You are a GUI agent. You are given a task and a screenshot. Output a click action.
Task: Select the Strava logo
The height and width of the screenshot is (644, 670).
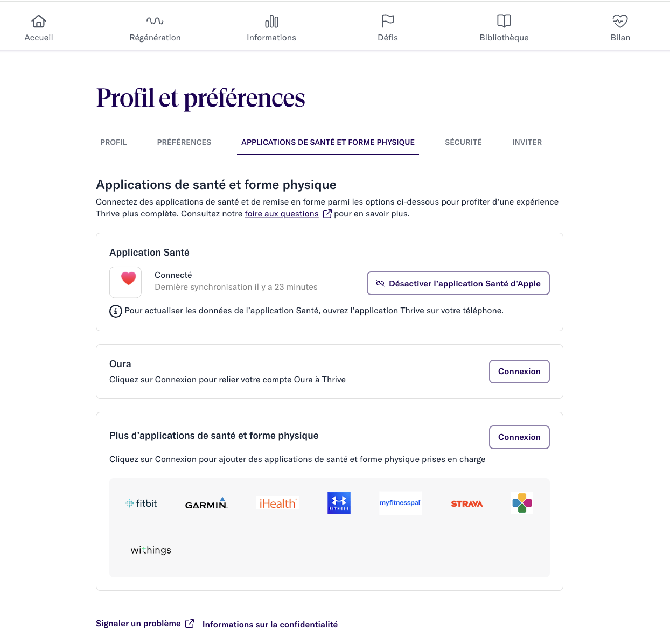click(x=467, y=504)
